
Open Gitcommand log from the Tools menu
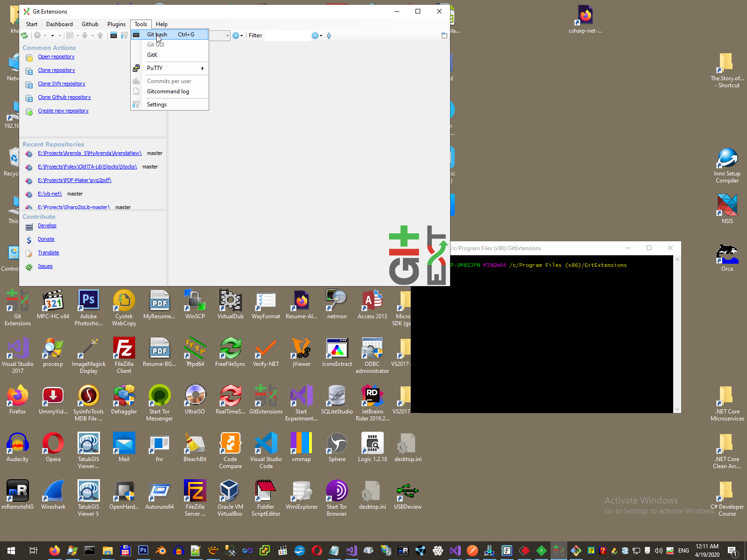(170, 91)
